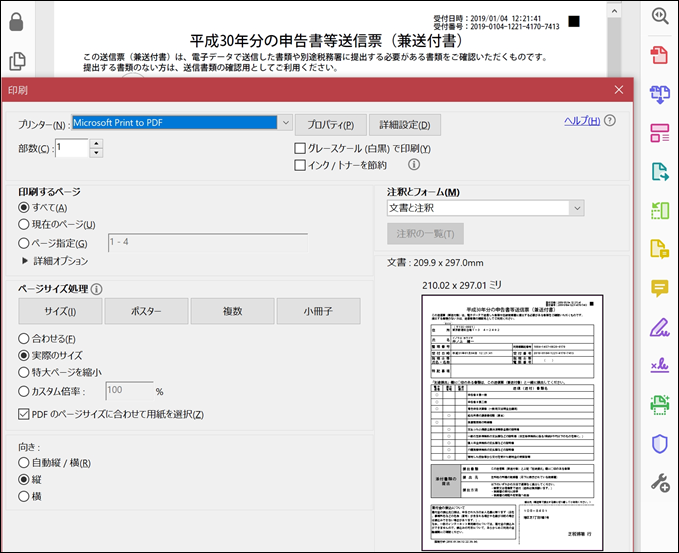Click the 注釈の一覧 button

(x=425, y=234)
